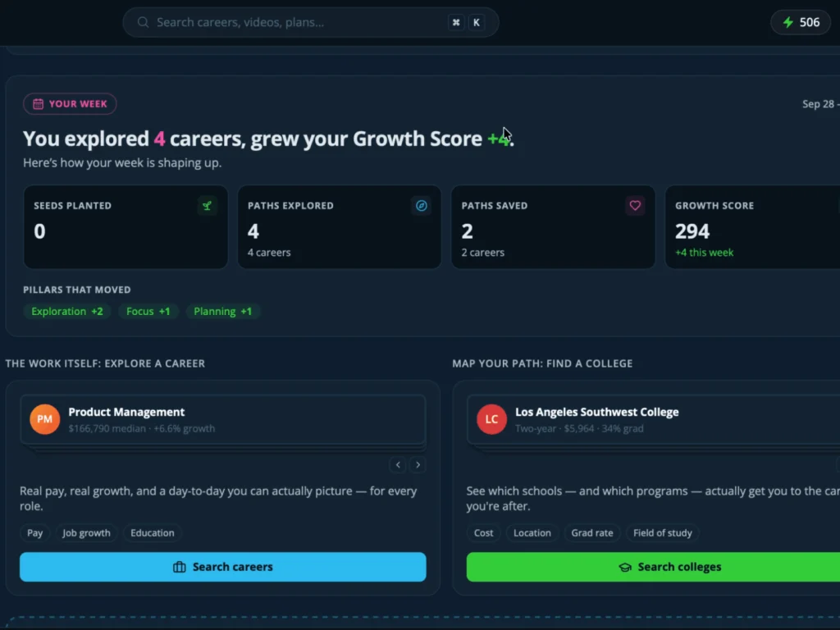Click graduation cap icon on Search colleges
840x630 pixels.
[x=625, y=568]
